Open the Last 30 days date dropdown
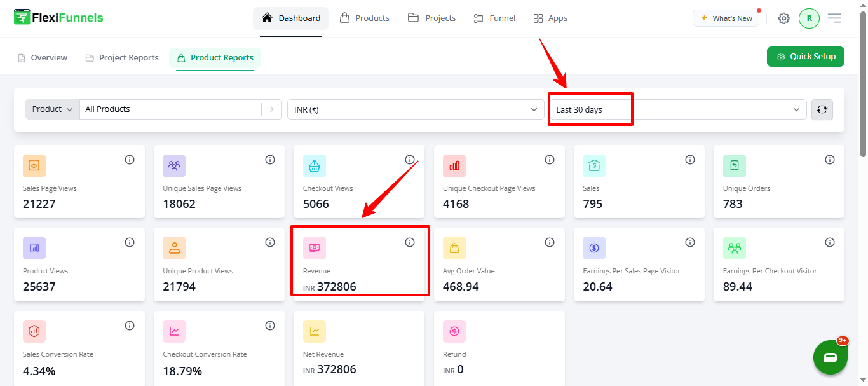Screen dimensions: 868x386 coord(677,109)
